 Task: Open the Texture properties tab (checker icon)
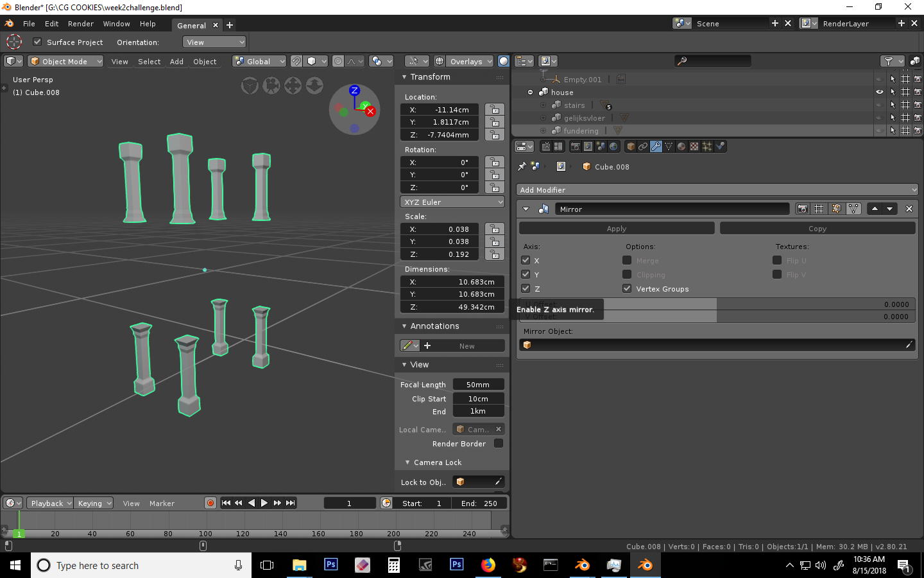(694, 146)
